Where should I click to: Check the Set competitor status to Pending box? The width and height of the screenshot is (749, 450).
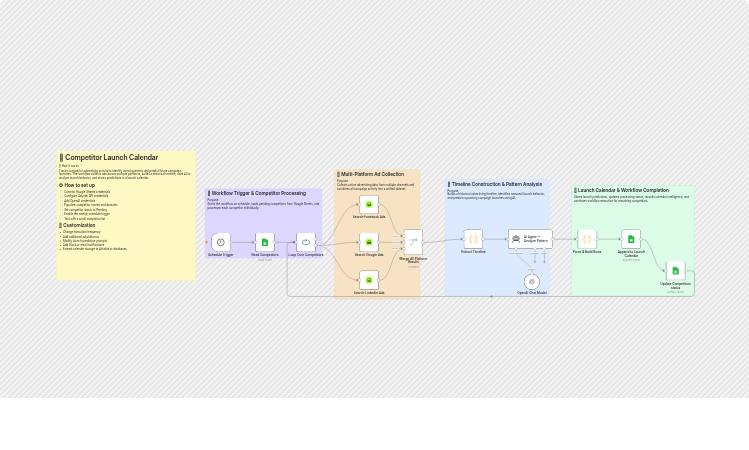pos(61,210)
